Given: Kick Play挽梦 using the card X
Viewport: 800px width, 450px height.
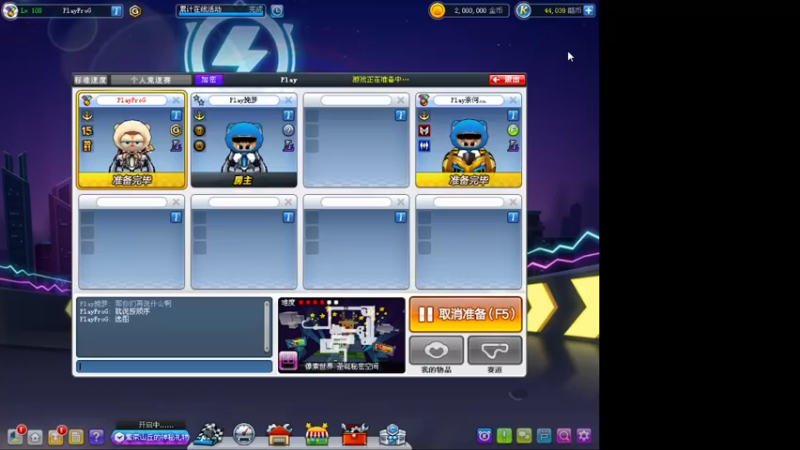Looking at the screenshot, I should coord(288,100).
